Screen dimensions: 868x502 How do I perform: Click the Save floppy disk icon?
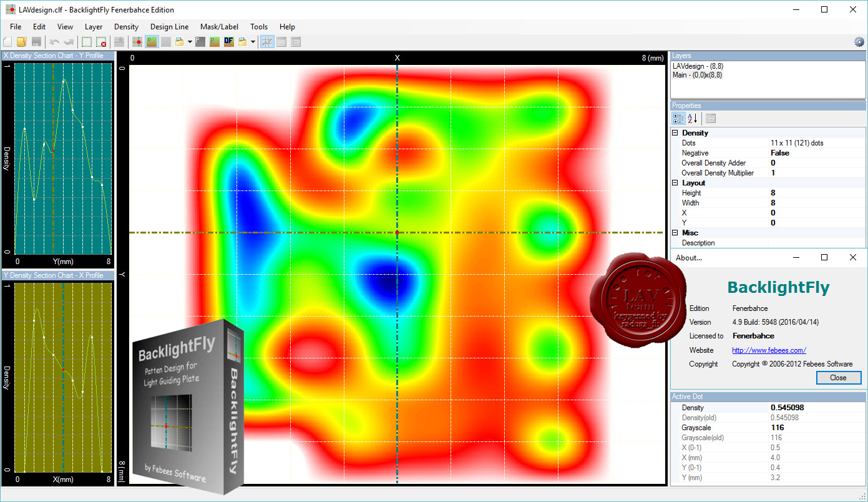36,42
